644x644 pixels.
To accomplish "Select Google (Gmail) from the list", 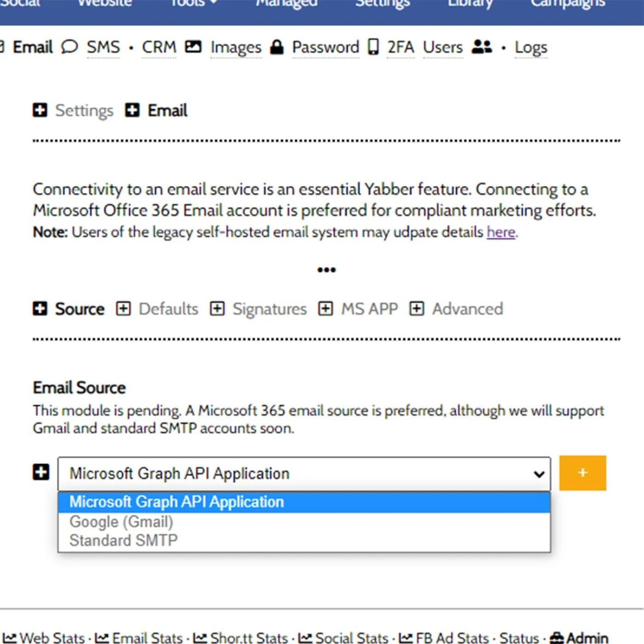I will 122,522.
